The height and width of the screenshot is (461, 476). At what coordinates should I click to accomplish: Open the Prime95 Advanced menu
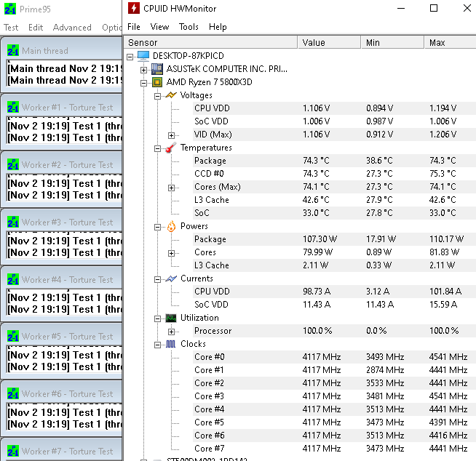(72, 28)
